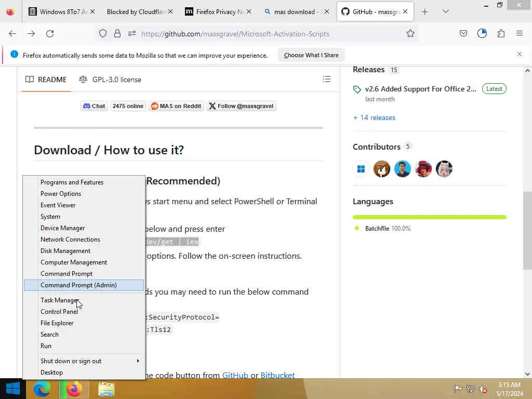Click the Windows Start button
Screen dimensions: 532x399
(x=13, y=389)
